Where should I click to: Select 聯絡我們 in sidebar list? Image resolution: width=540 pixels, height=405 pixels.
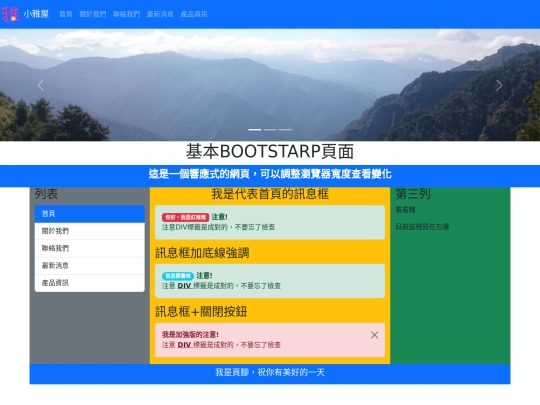point(90,248)
